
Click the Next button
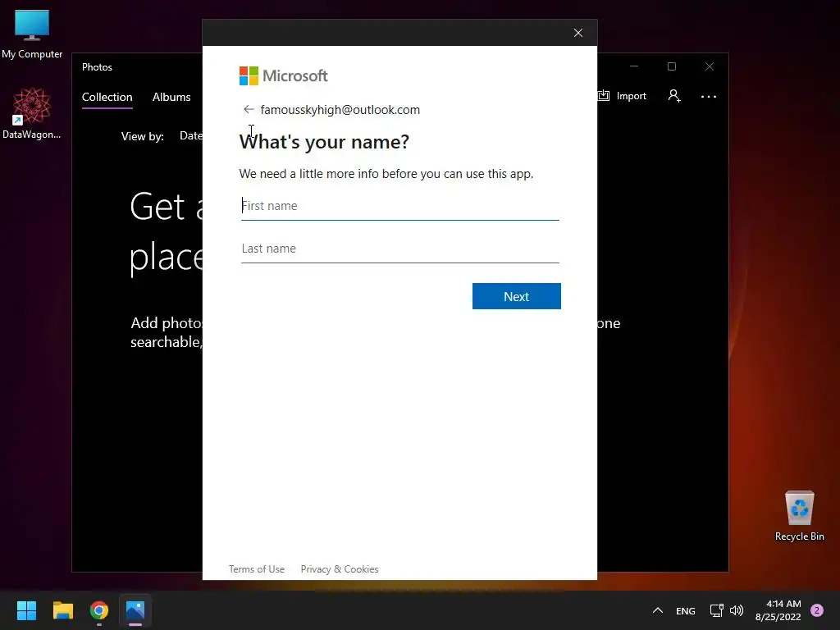pyautogui.click(x=517, y=296)
